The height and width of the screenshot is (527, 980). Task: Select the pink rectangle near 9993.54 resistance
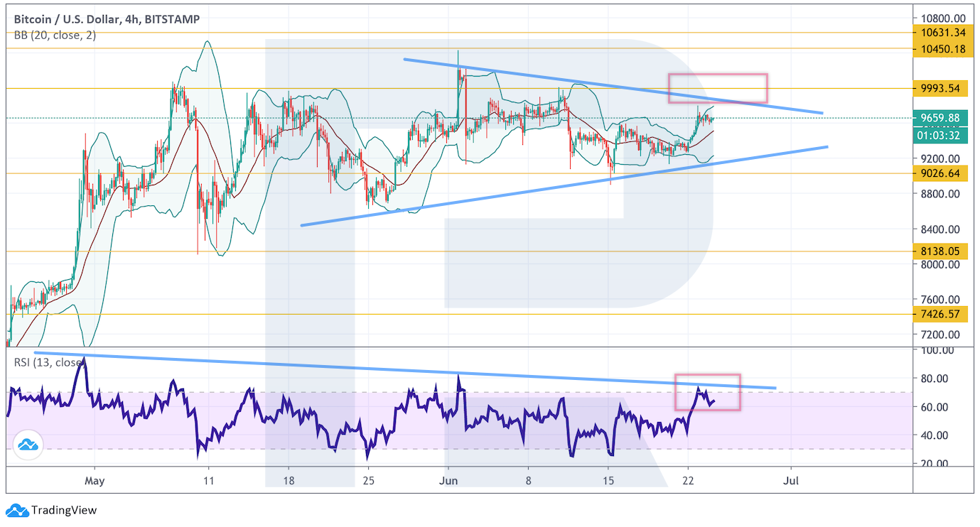718,88
